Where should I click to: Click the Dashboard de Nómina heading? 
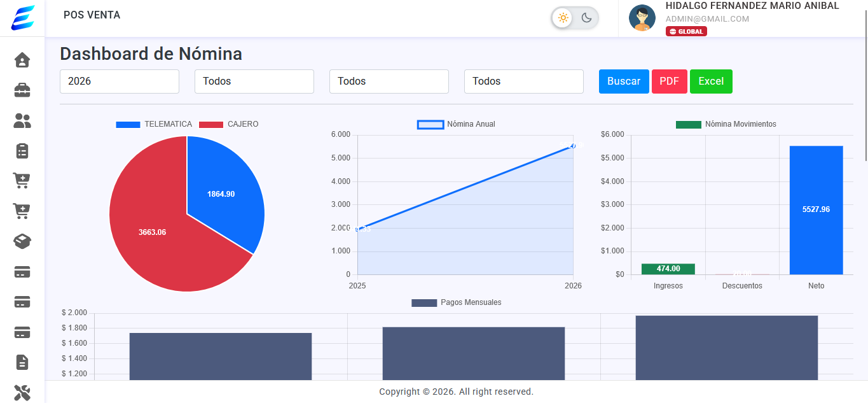coord(151,53)
